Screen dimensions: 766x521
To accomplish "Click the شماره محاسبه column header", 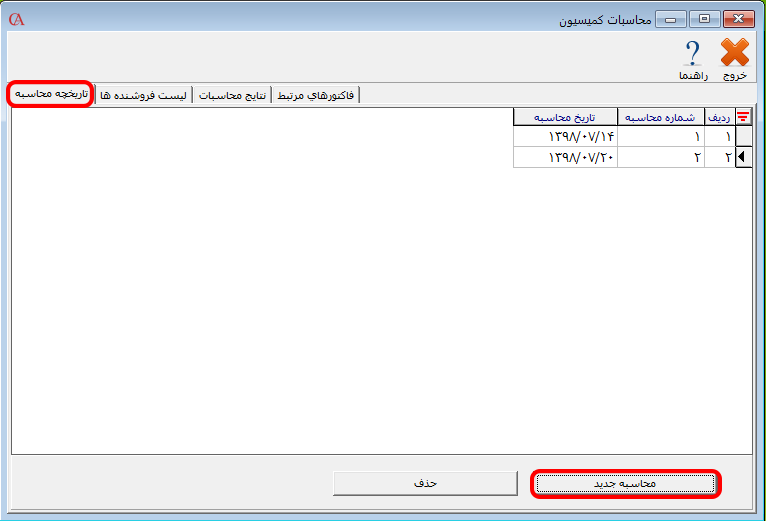I will 660,116.
